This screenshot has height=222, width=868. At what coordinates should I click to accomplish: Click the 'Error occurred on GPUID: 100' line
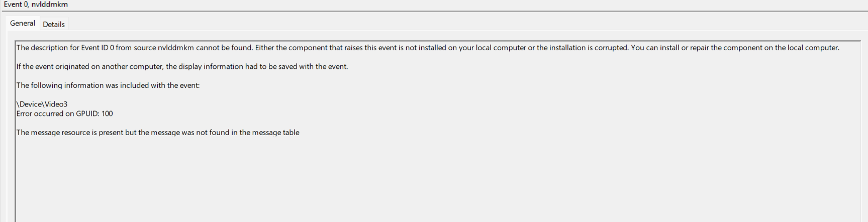coord(65,114)
